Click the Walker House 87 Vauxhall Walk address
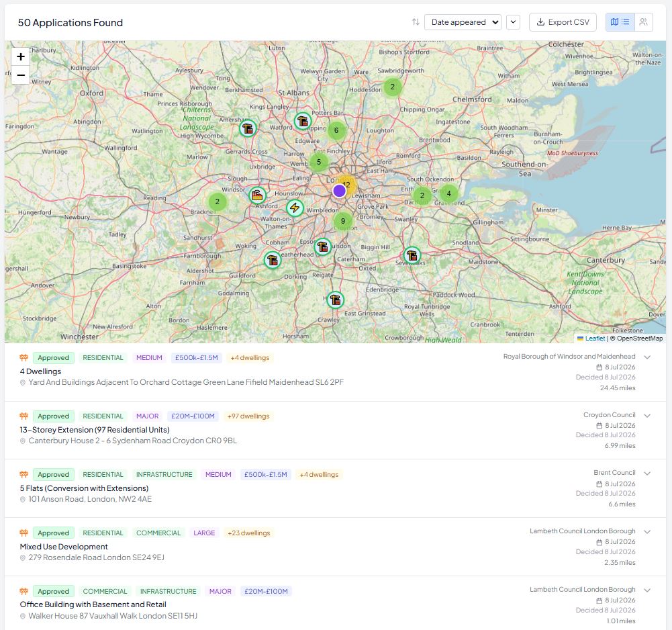Image resolution: width=672 pixels, height=630 pixels. pos(113,616)
